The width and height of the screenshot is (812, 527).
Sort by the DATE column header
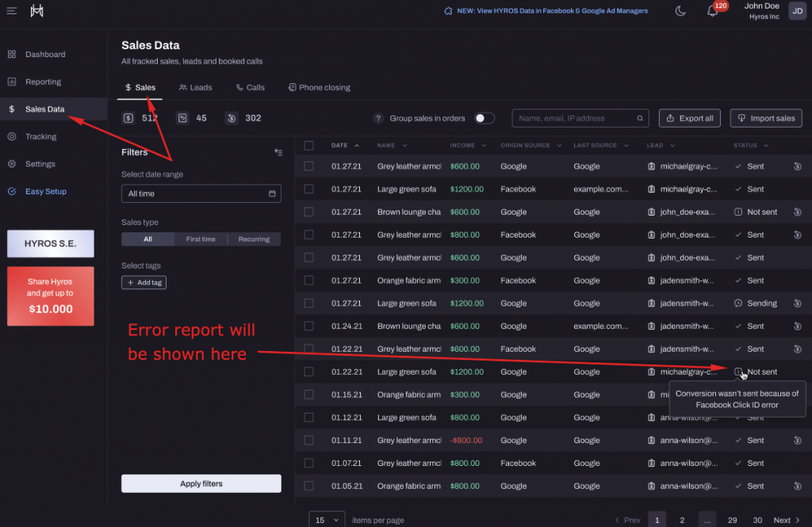345,146
